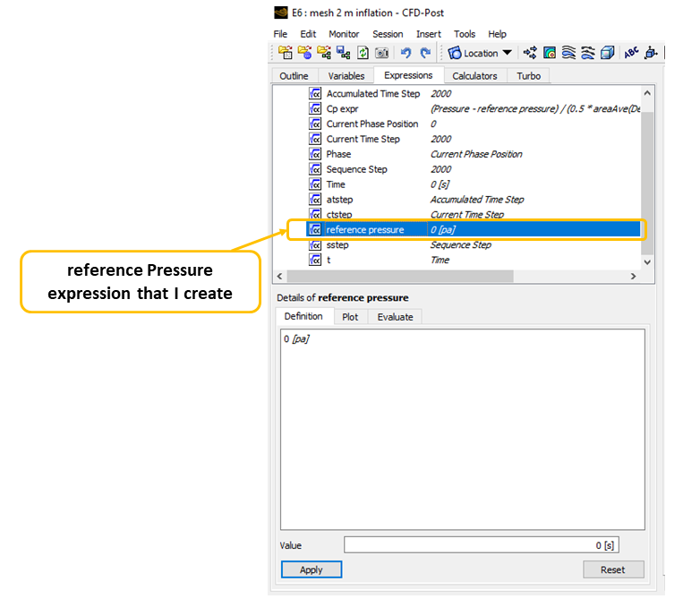Open the Monitor menu
Screen dimensions: 683x616
click(x=344, y=34)
